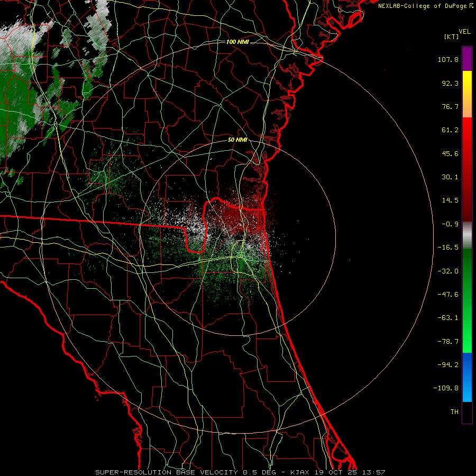Click the 50 NMI range ring label
The height and width of the screenshot is (476, 476).
237,140
